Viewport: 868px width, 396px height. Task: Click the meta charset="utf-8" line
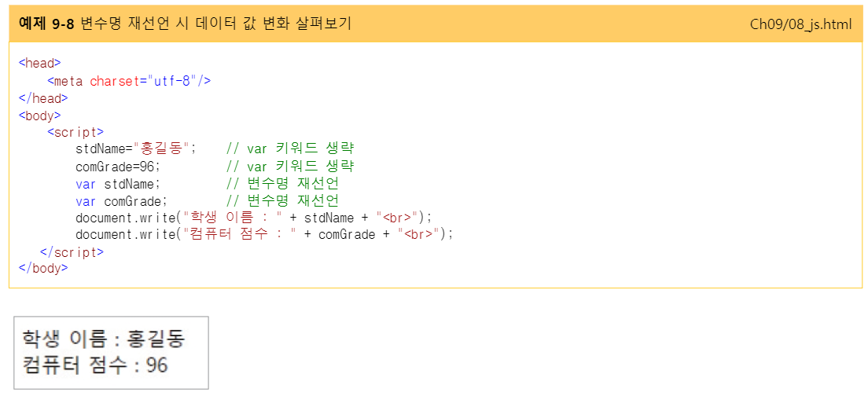point(129,81)
